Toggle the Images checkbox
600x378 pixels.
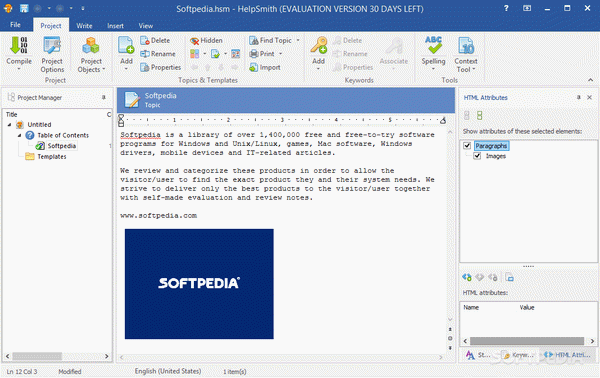[477, 156]
